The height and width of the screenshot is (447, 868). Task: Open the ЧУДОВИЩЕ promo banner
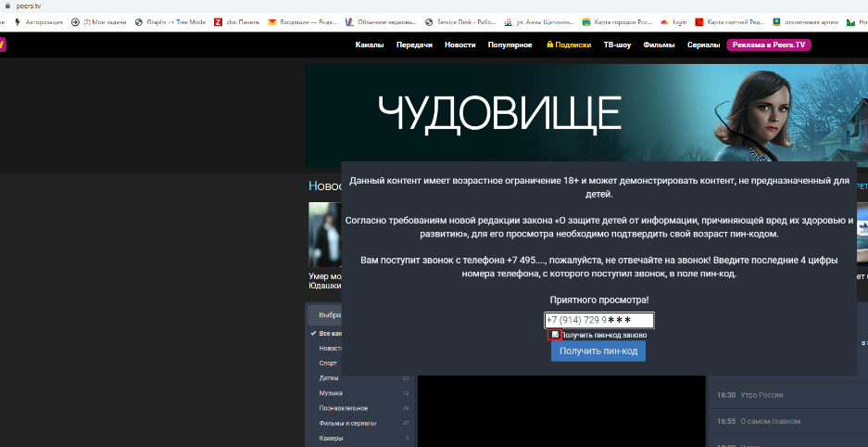tap(586, 115)
